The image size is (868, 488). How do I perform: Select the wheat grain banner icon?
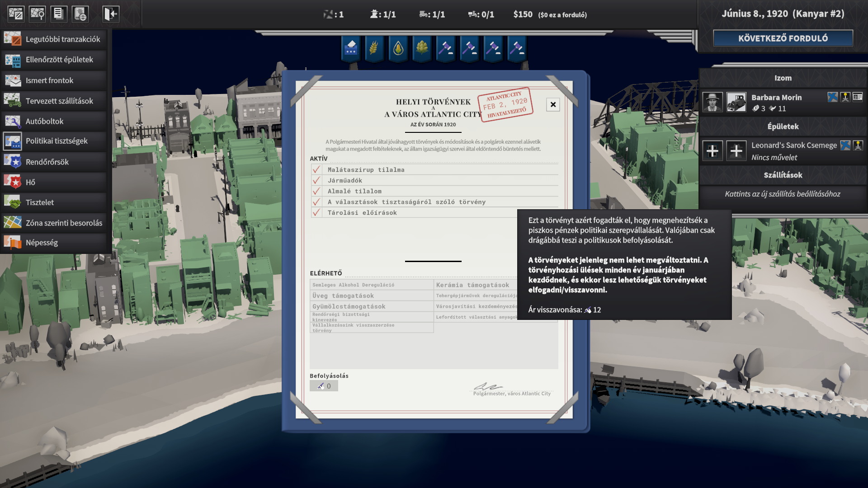coord(374,47)
